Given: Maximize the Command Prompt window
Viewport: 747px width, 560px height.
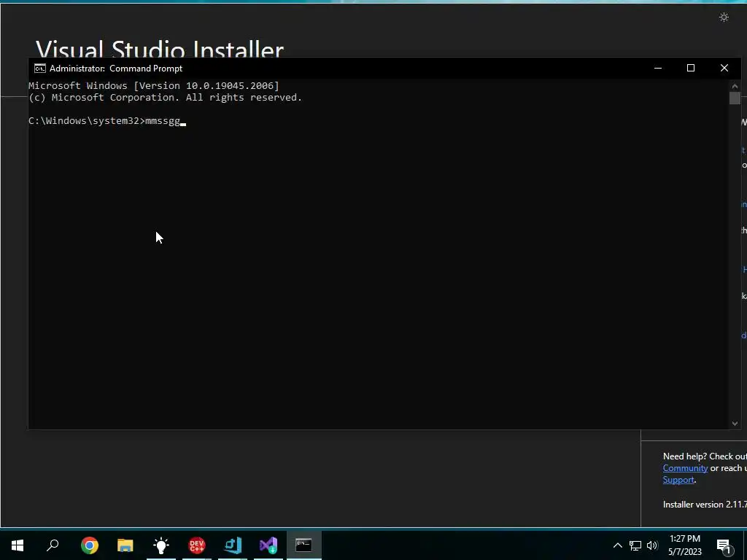Looking at the screenshot, I should (x=691, y=68).
